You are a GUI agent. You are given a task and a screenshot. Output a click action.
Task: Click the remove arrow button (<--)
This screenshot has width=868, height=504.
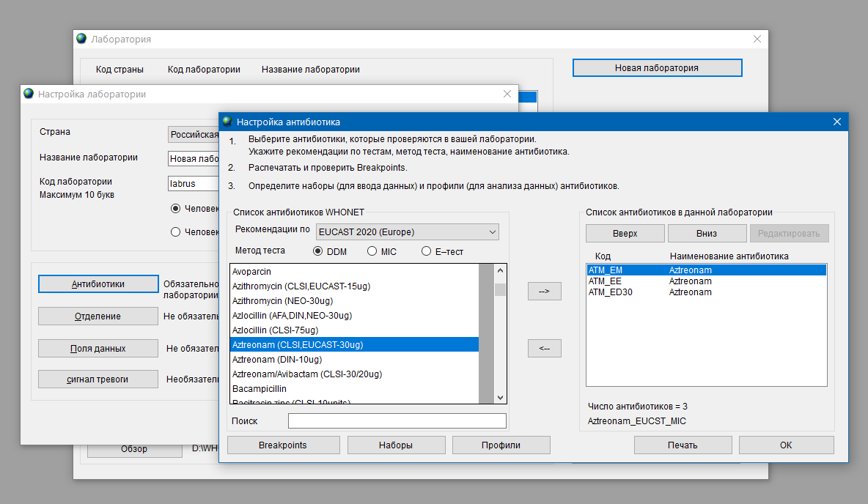point(544,349)
